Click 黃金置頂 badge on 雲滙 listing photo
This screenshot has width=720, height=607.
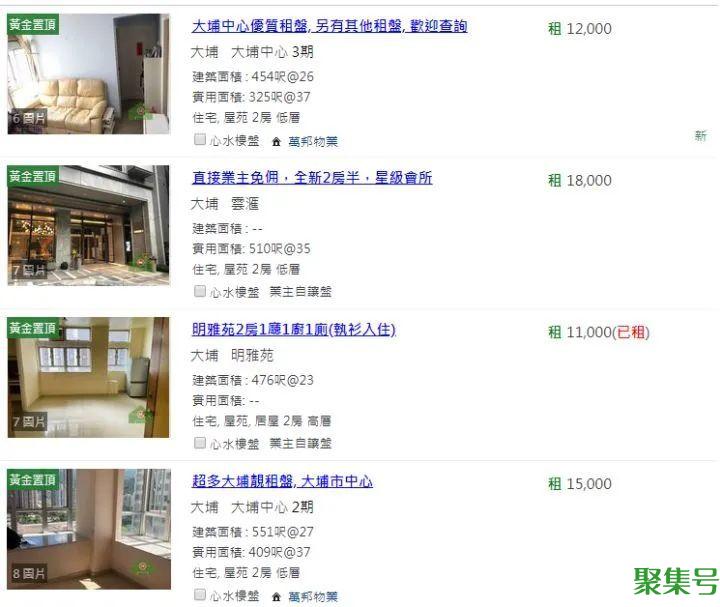[x=33, y=175]
